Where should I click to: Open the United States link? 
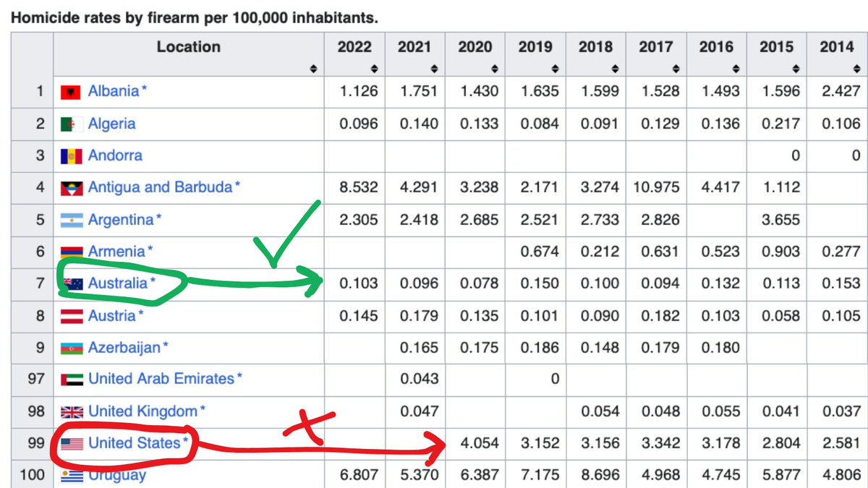click(134, 442)
